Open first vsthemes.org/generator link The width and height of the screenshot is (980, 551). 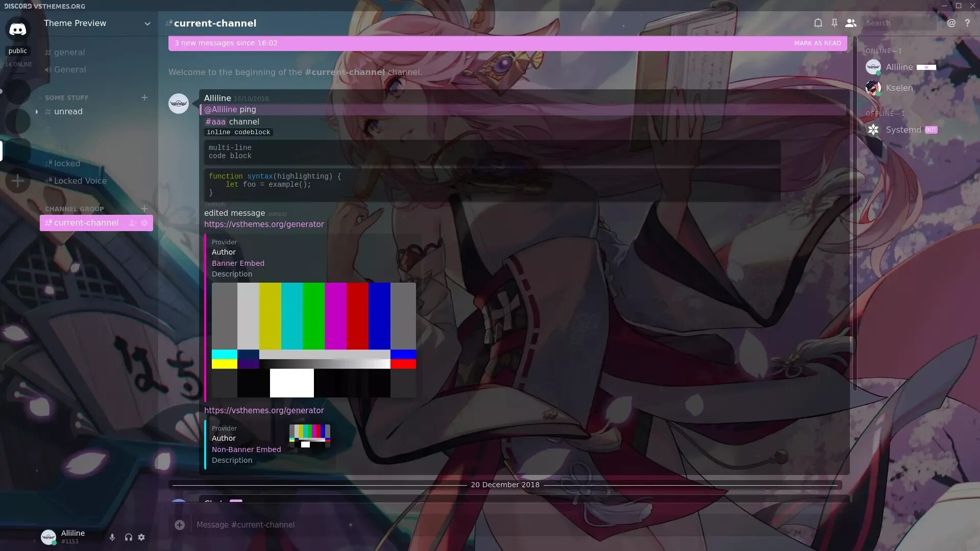pos(264,224)
